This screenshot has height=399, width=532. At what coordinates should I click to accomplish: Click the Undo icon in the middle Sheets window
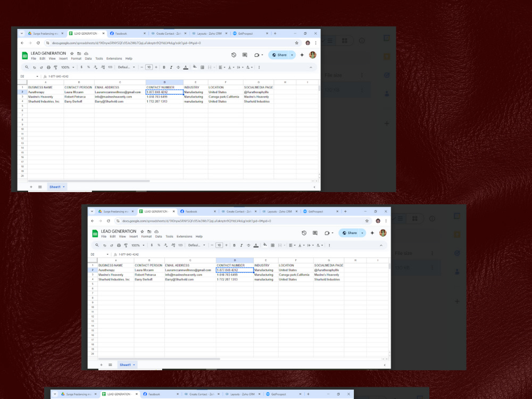click(104, 245)
